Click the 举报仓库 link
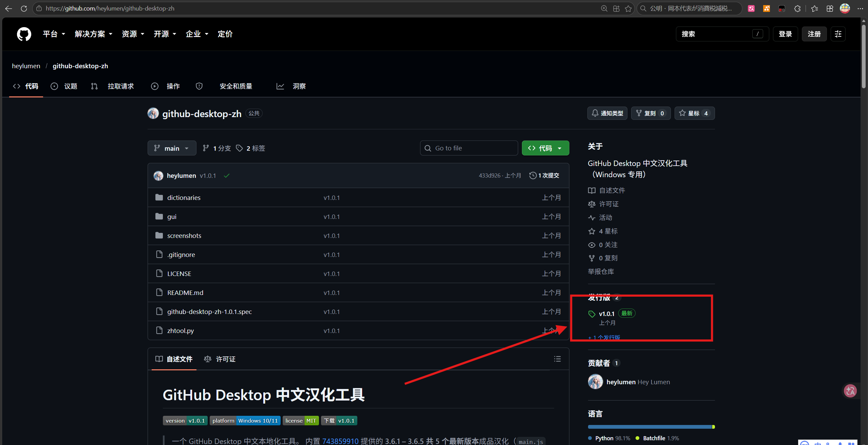 pos(601,272)
